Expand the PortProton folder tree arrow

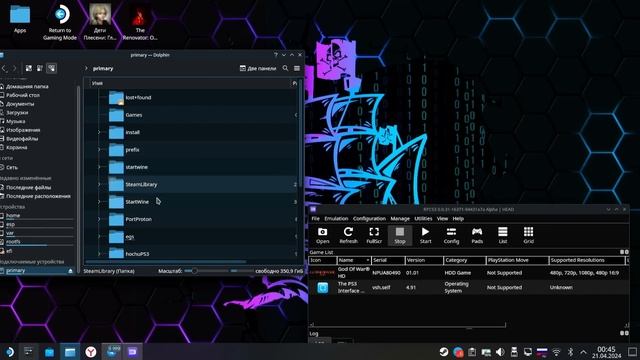(99, 219)
